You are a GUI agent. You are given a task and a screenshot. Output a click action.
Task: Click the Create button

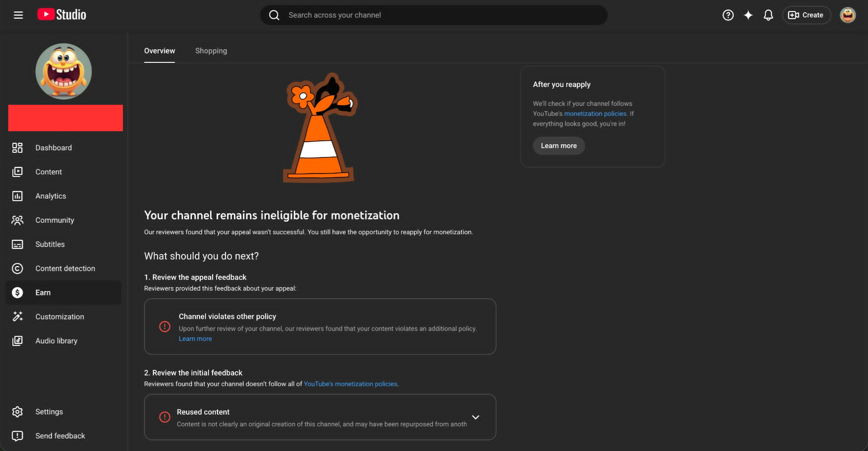[x=806, y=15]
